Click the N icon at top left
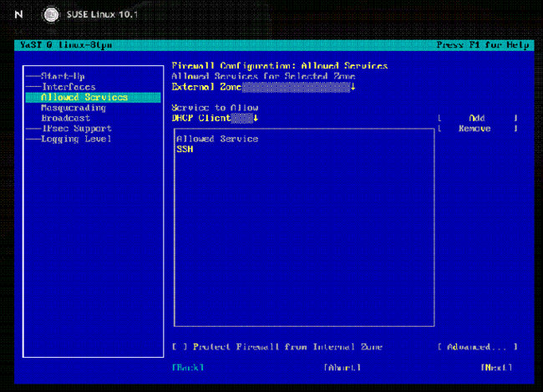 [x=19, y=14]
